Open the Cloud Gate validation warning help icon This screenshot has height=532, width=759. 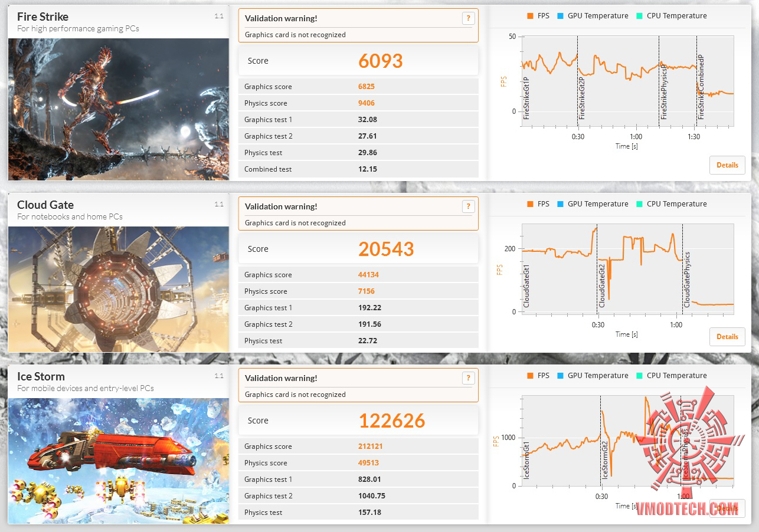[x=468, y=206]
